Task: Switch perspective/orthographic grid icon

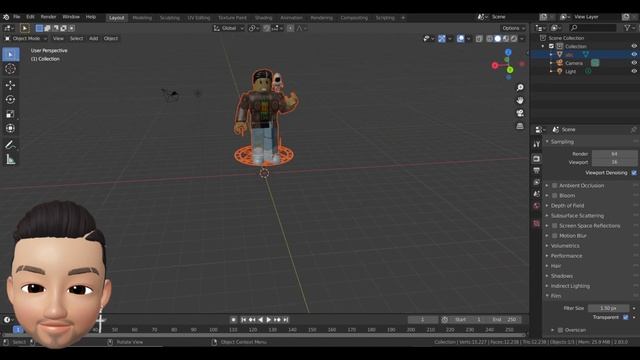Action: (520, 126)
